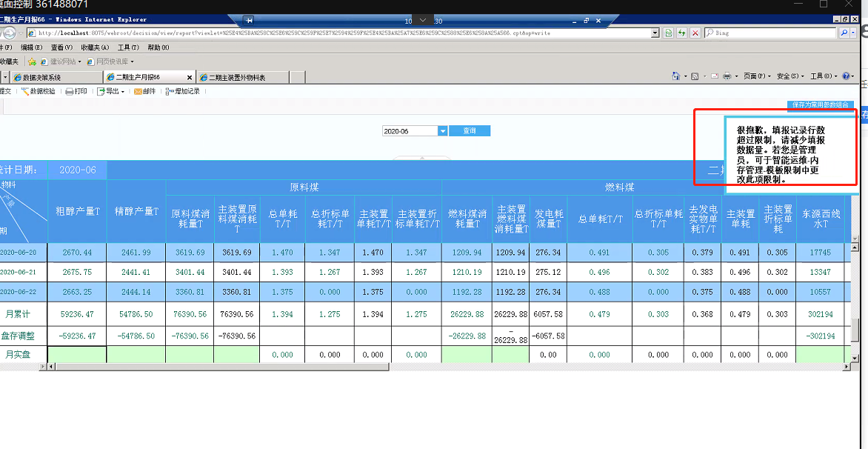Expand the 工具(O) command bar menu
The height and width of the screenshot is (449, 868).
824,76
